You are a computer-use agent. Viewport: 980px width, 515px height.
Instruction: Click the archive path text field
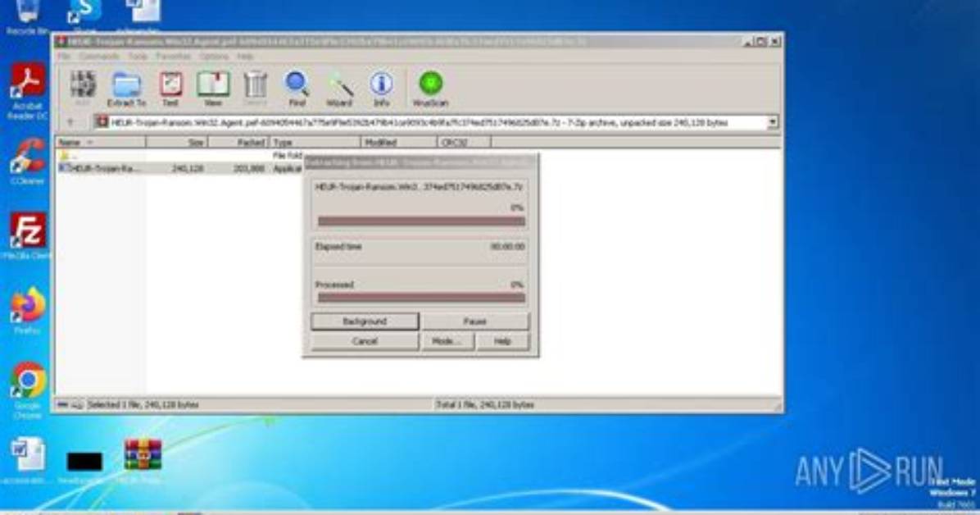[430, 122]
